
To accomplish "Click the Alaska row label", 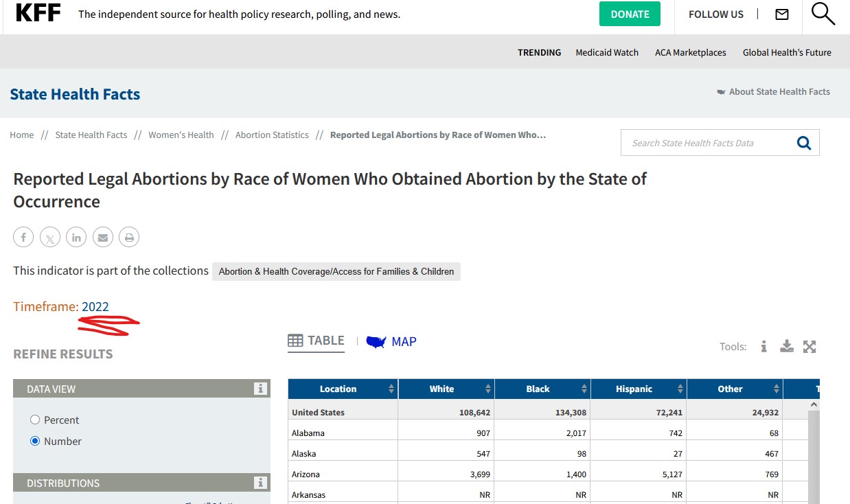I will click(304, 454).
